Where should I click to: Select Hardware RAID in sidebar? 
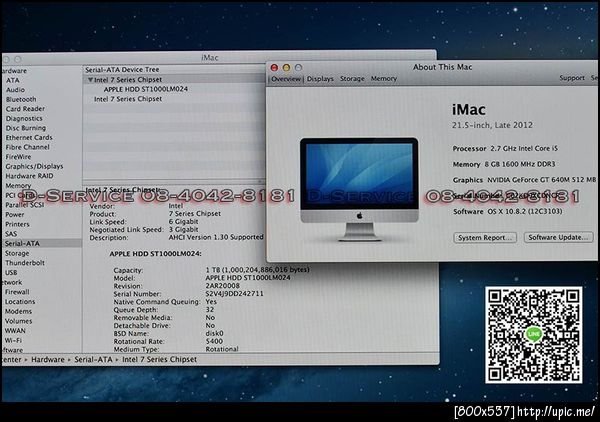[29, 176]
